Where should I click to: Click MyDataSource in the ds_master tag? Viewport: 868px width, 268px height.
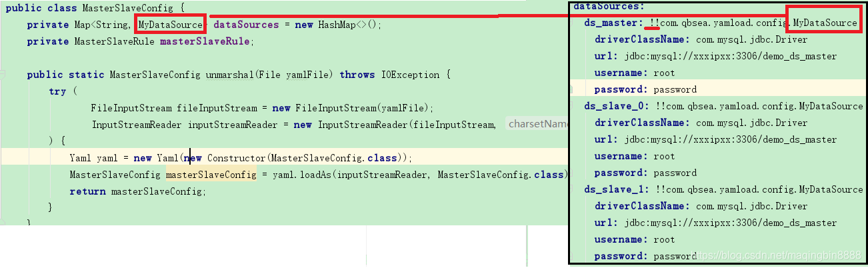pos(825,23)
